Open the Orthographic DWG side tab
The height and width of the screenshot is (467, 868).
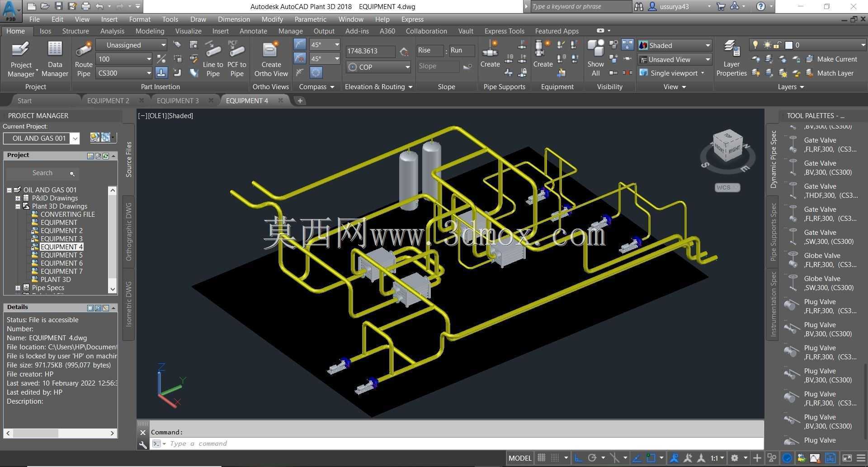point(129,232)
